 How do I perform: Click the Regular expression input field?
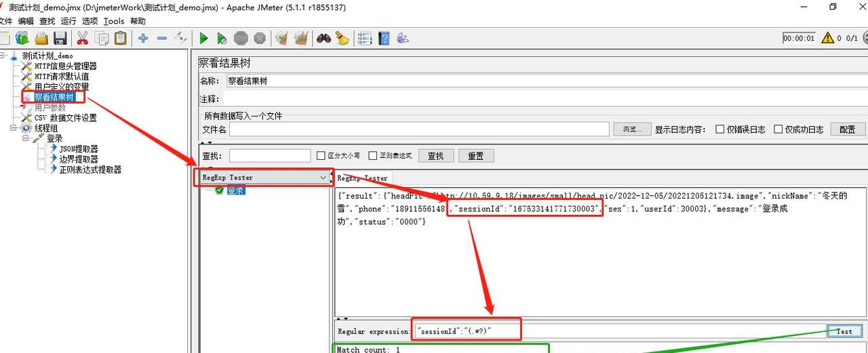click(619, 331)
